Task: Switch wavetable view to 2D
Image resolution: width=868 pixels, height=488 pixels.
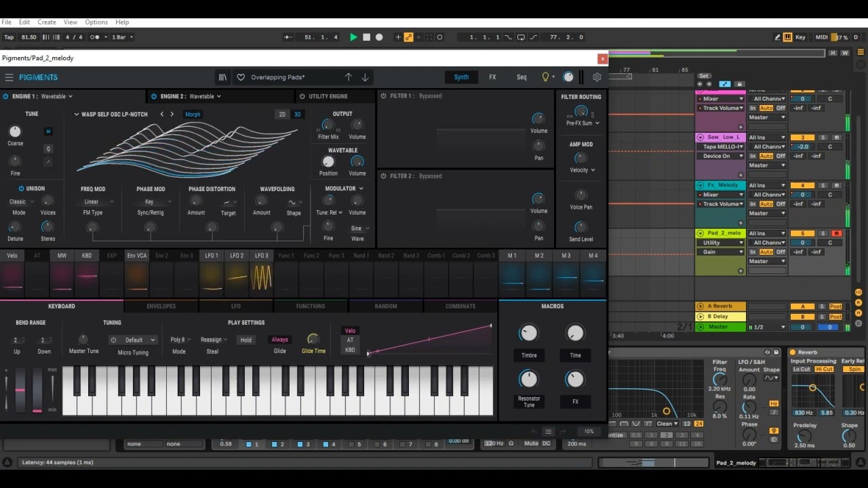Action: click(x=282, y=115)
